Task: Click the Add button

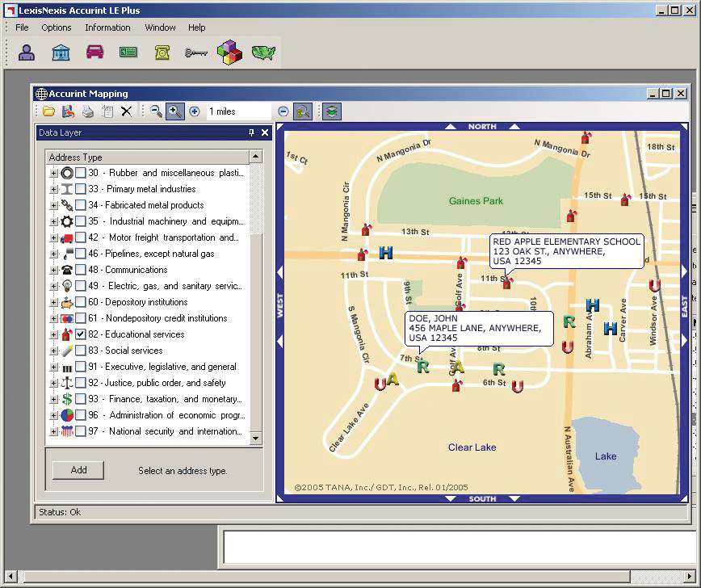Action: 78,470
